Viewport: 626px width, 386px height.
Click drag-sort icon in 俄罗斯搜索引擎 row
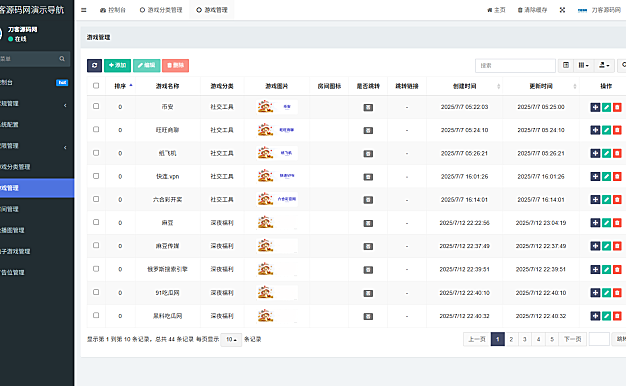[595, 269]
